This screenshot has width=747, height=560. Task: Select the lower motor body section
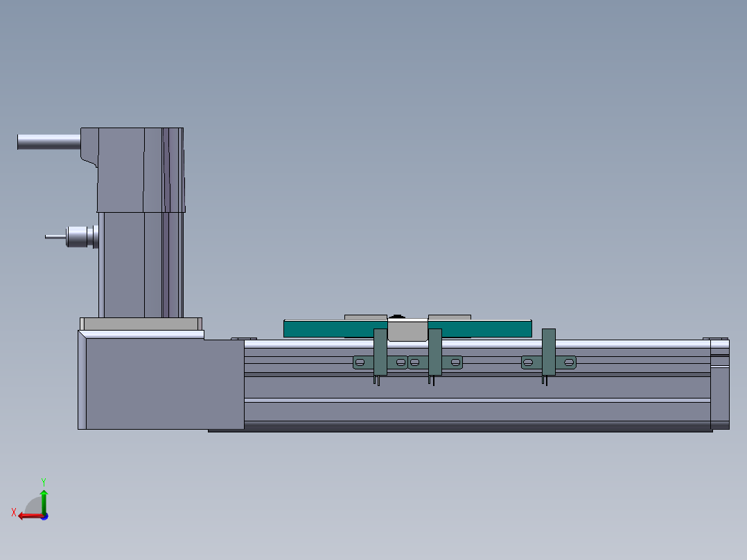point(141,265)
